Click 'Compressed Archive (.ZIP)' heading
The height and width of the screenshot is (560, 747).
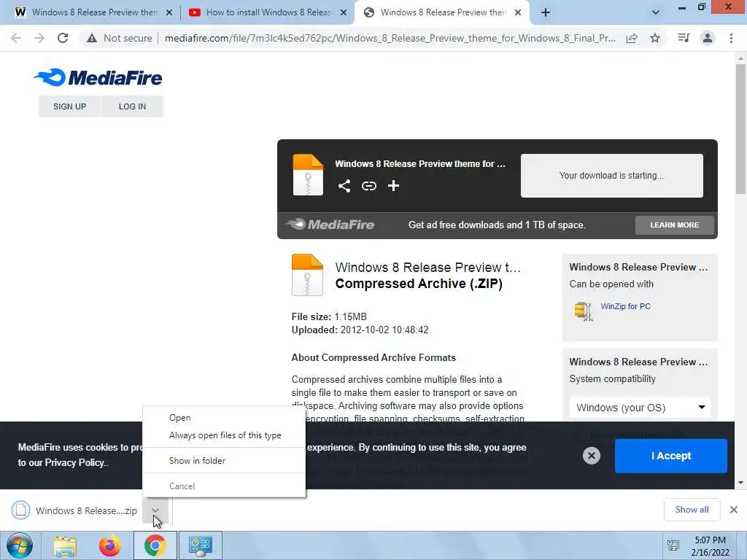coord(419,284)
